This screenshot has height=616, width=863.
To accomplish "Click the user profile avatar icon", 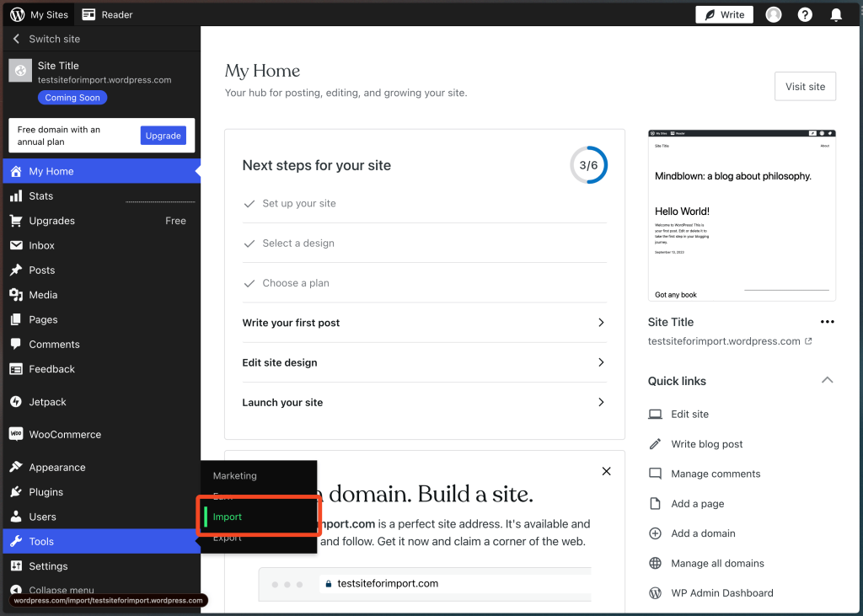I will [x=773, y=14].
